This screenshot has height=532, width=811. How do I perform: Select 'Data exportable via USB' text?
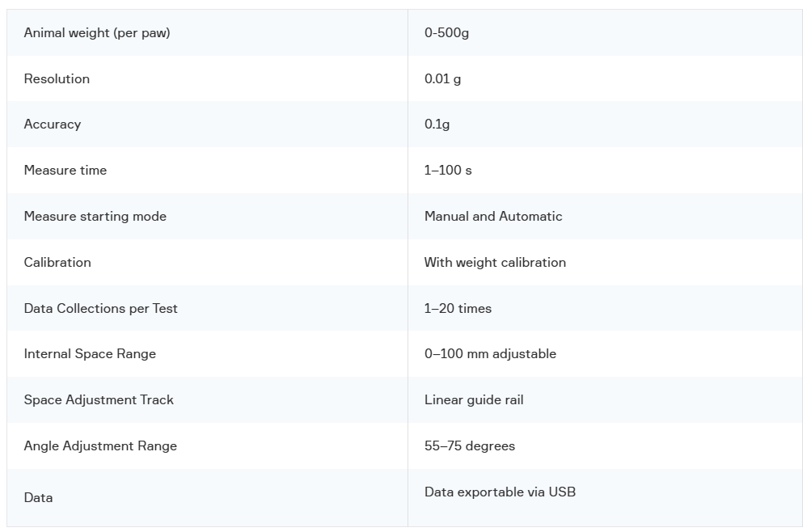500,492
